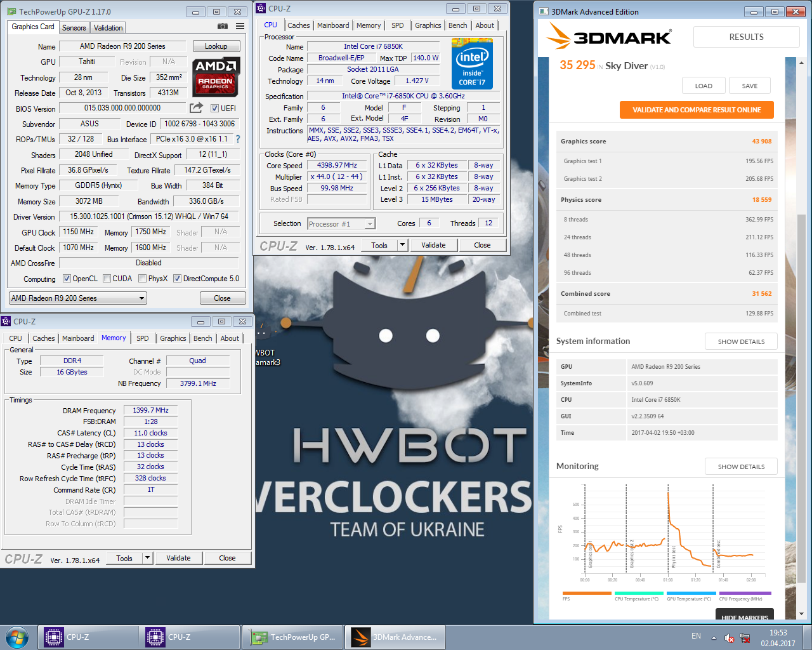Image resolution: width=812 pixels, height=650 pixels.
Task: Click the DRAM Frequency 1399.7 MHz value
Action: click(150, 410)
